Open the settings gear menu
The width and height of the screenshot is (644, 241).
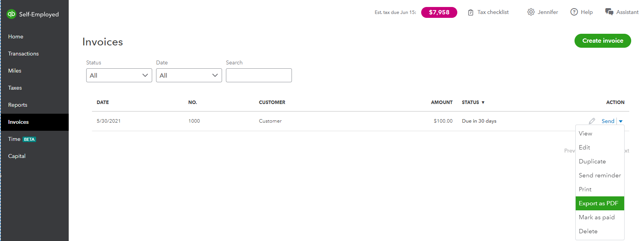click(x=531, y=12)
